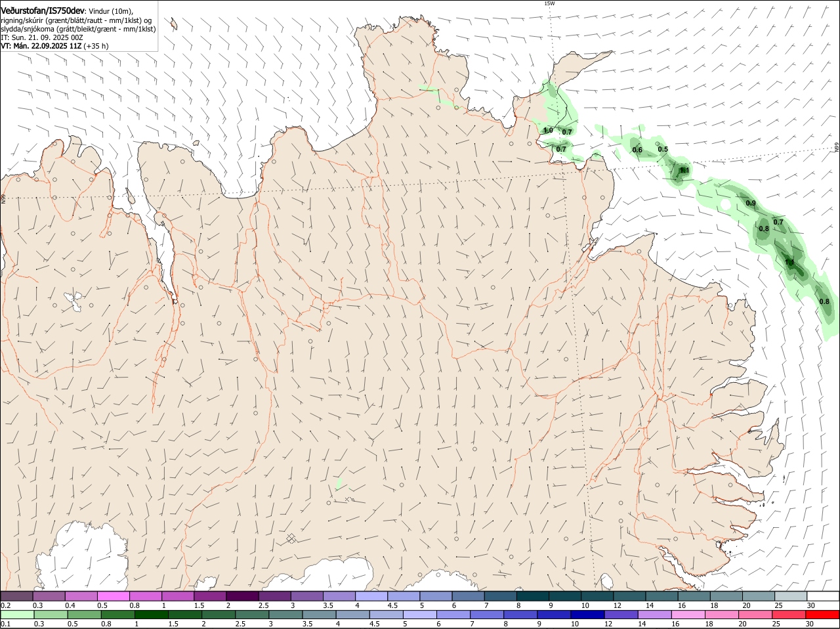Click the precipitation value '1.0' on the map
Image resolution: width=840 pixels, height=629 pixels.
point(548,130)
